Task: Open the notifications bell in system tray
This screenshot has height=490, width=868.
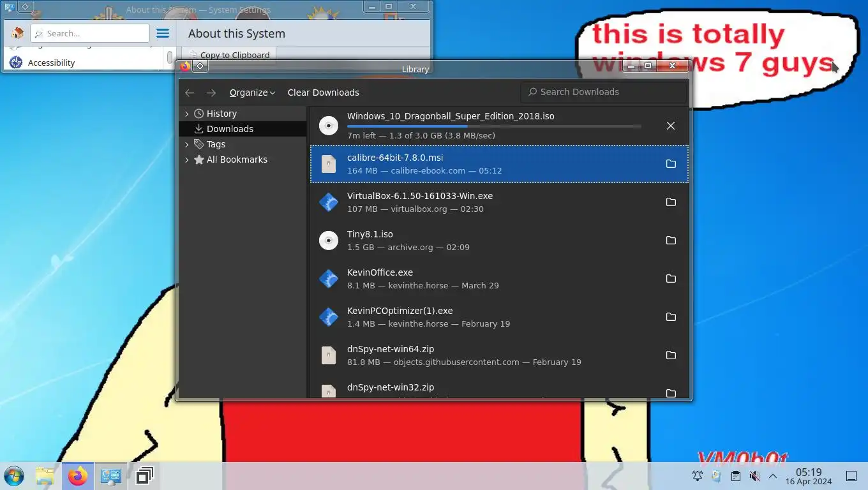Action: pos(698,476)
